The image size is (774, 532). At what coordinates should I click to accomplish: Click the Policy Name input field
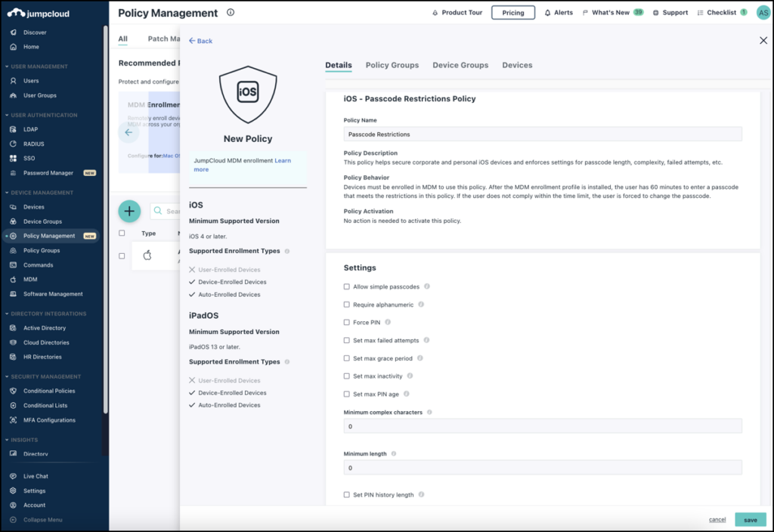542,135
